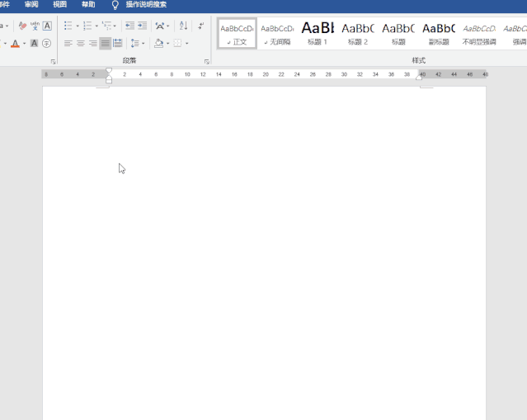Click the clear formatting eraser icon
The height and width of the screenshot is (420, 527).
22,26
